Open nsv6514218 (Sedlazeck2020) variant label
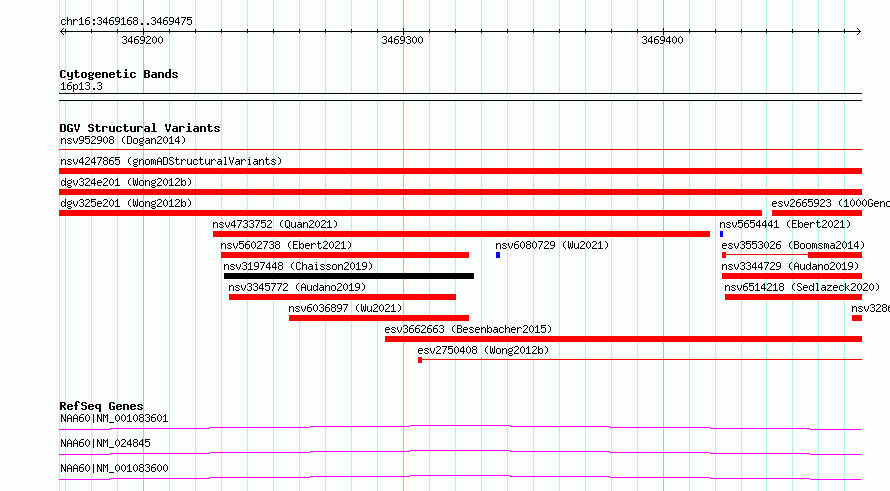This screenshot has width=890, height=491. [802, 287]
